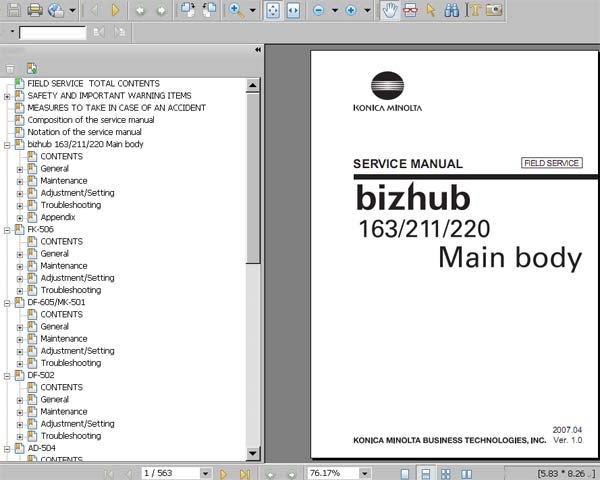This screenshot has width=600, height=480.
Task: Select the arrow Select tool
Action: (431, 10)
